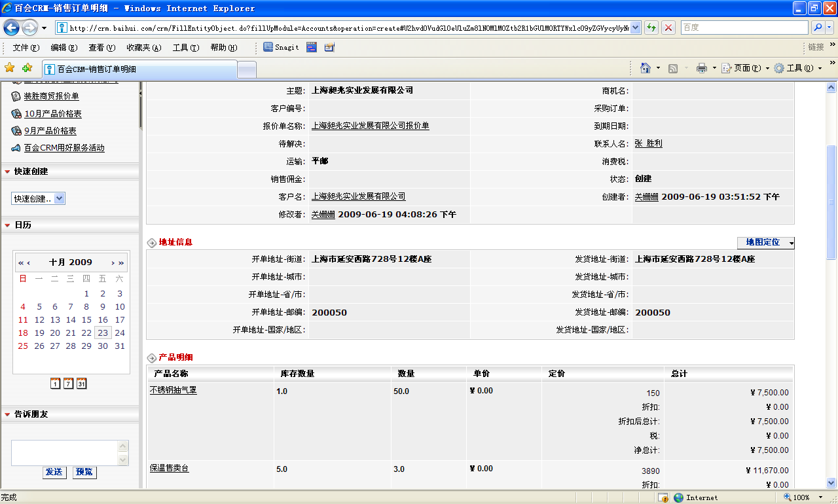Open the 31-day month view calendar icon

tap(81, 384)
